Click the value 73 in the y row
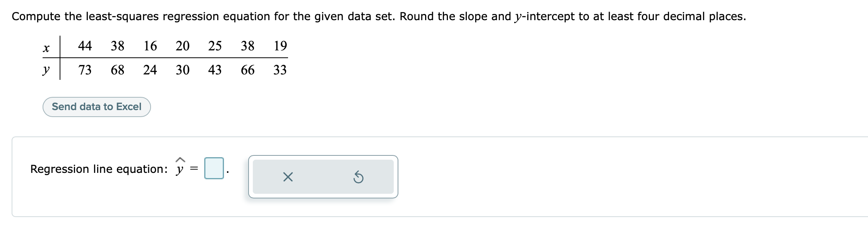The height and width of the screenshot is (231, 868). [85, 70]
